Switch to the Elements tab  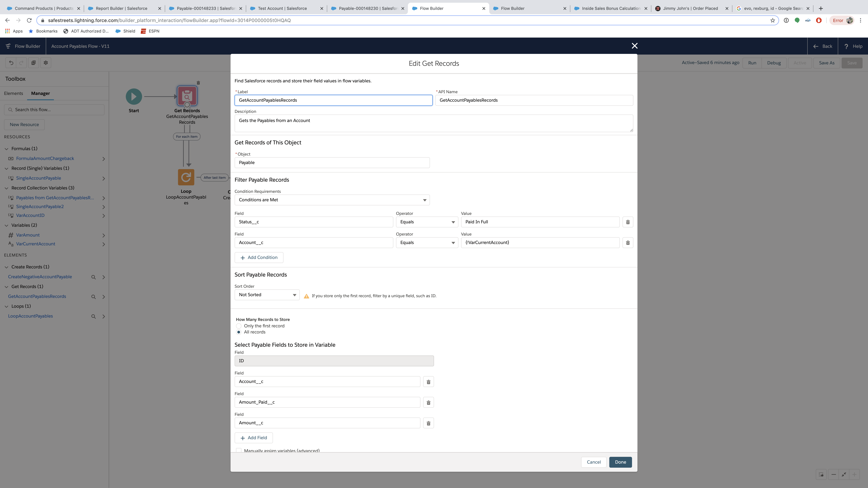tap(14, 93)
